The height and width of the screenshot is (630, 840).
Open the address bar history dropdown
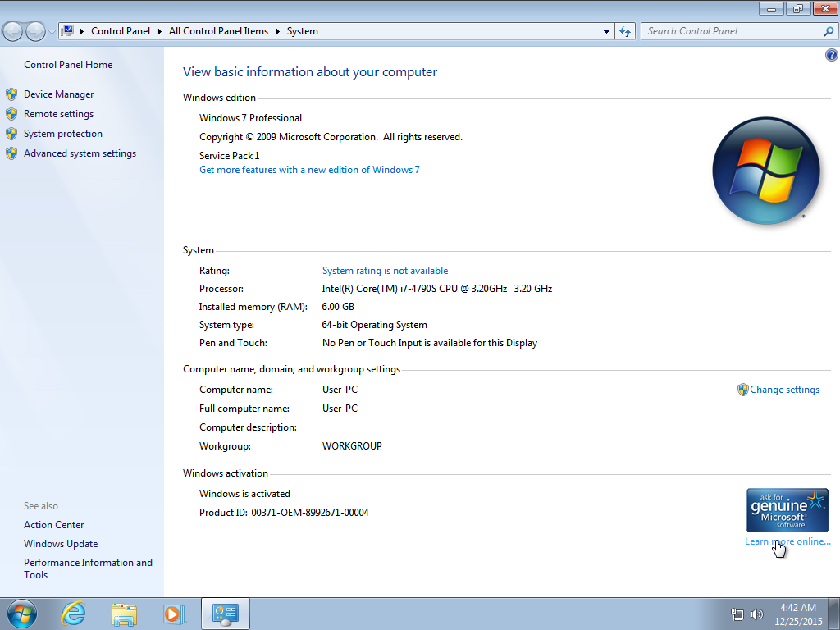click(605, 31)
